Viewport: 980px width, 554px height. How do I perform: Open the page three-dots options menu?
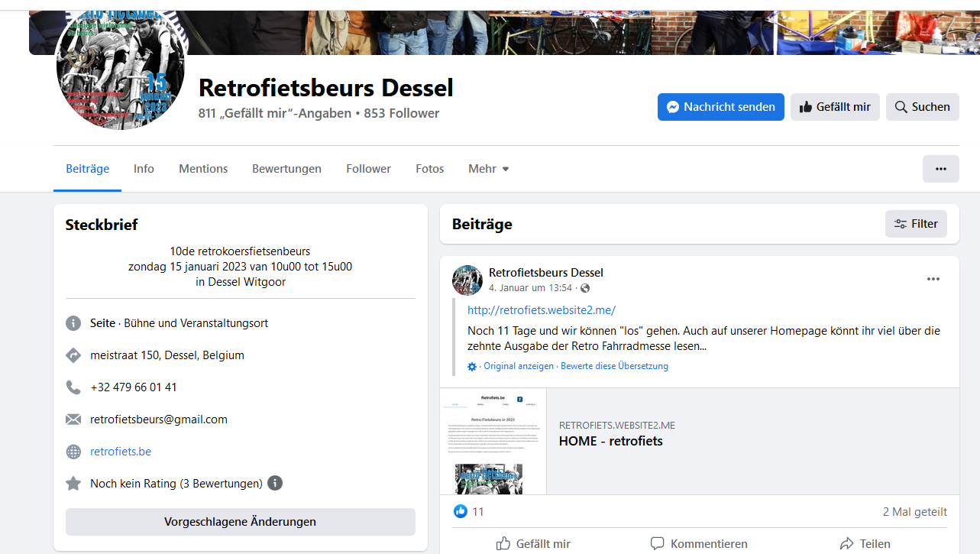coord(940,169)
